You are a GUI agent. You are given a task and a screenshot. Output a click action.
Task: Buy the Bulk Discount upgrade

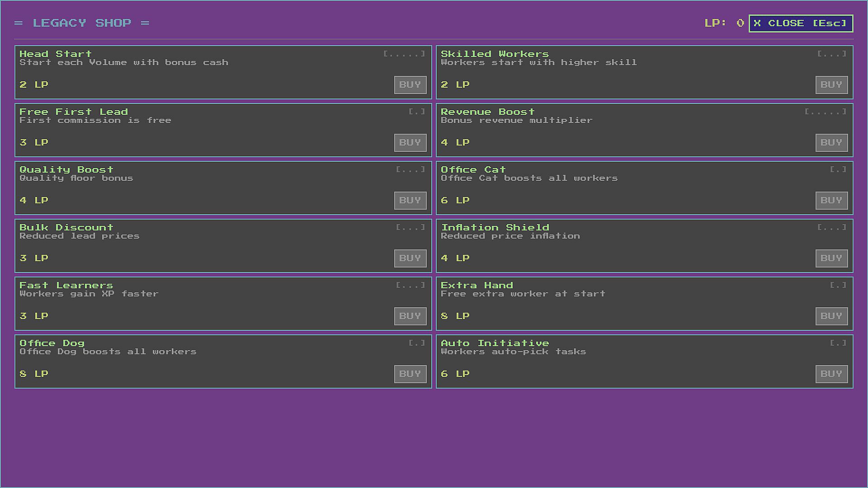410,258
